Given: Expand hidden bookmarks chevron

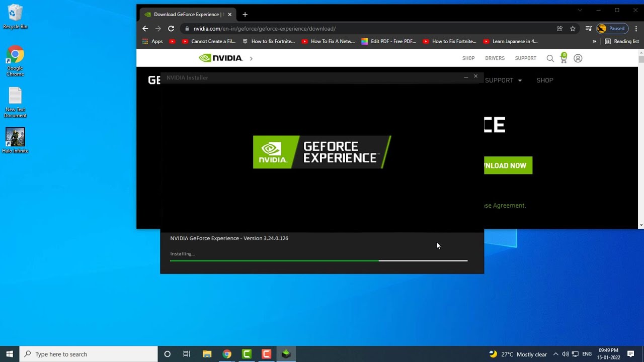Looking at the screenshot, I should coord(594,42).
